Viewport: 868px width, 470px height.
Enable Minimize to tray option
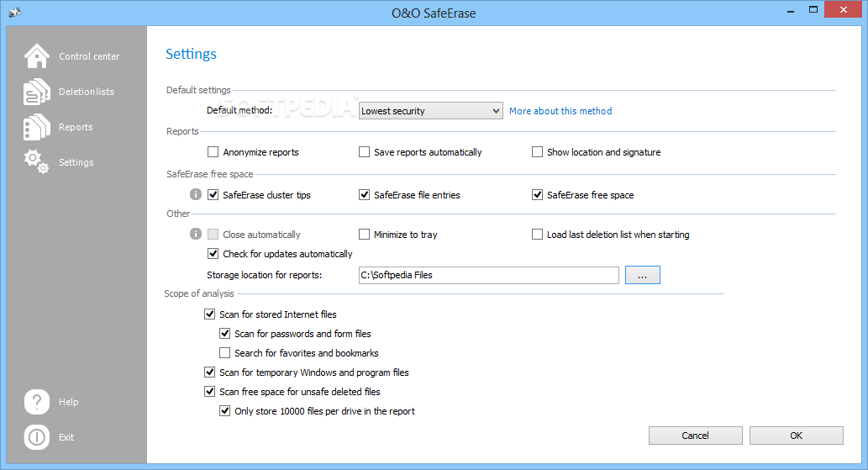tap(364, 235)
